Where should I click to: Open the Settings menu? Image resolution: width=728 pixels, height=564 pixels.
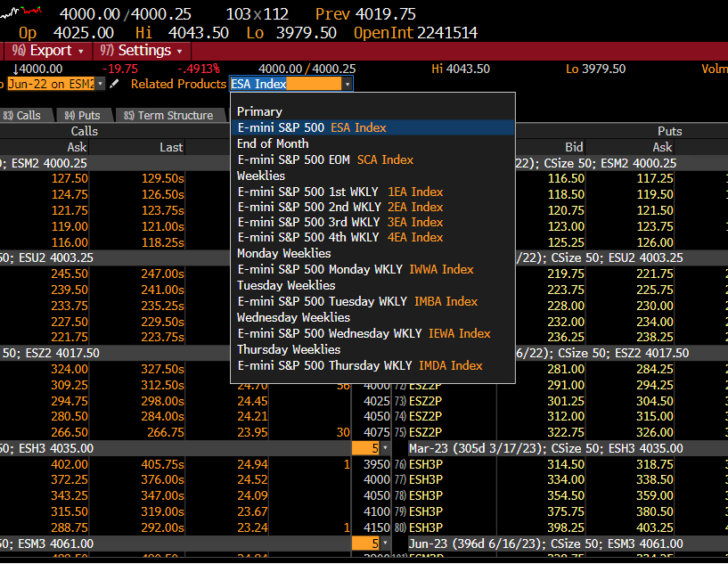141,51
